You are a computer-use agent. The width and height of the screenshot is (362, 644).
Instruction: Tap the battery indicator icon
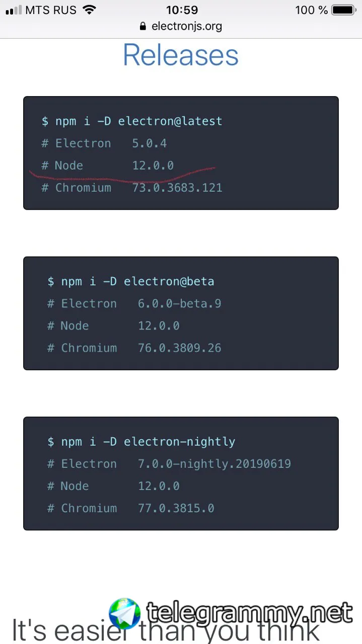coord(343,10)
